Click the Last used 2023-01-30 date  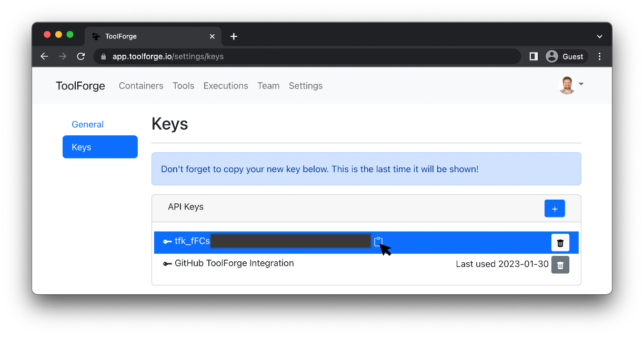(x=502, y=264)
